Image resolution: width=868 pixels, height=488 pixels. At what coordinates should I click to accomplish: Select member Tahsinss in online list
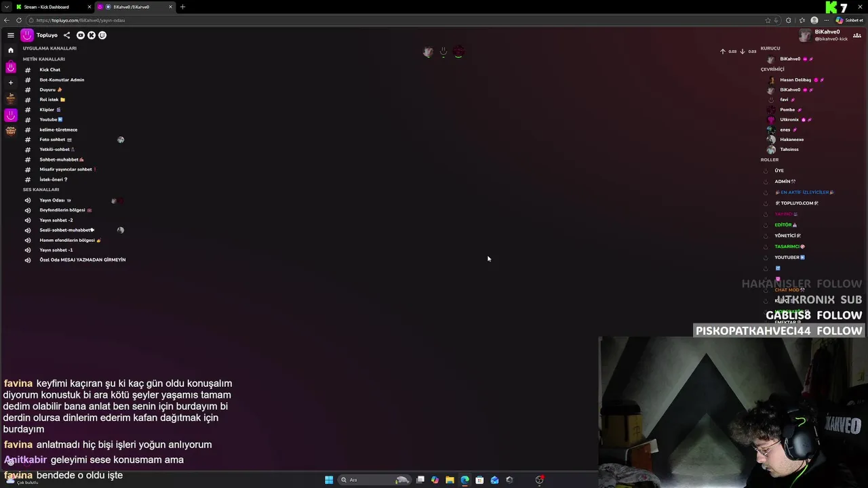pyautogui.click(x=789, y=149)
